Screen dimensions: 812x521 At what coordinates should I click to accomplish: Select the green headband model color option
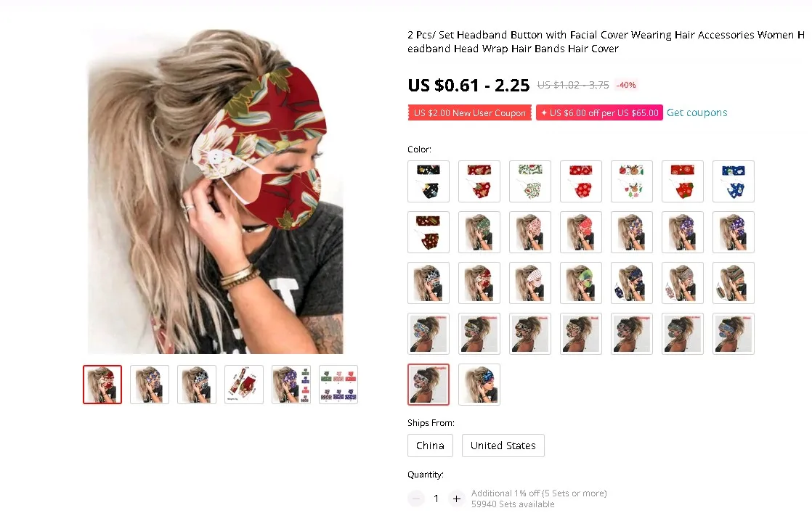click(479, 231)
